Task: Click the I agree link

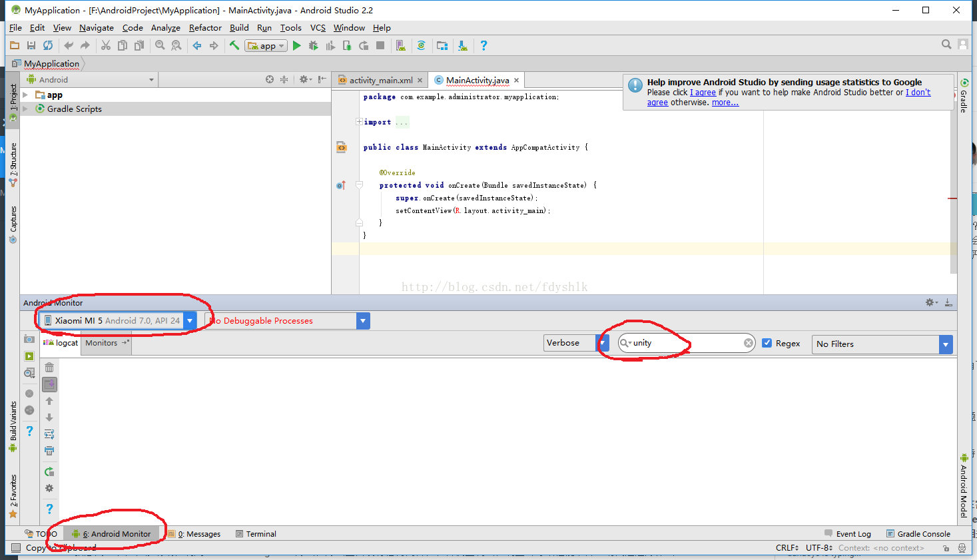Action: [703, 93]
